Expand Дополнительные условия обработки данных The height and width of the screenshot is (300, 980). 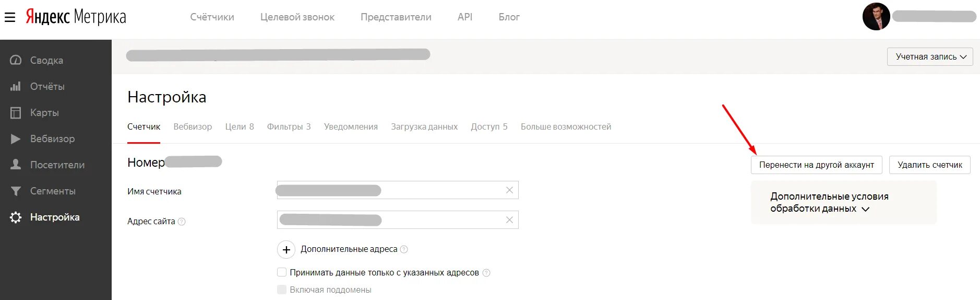tap(829, 202)
